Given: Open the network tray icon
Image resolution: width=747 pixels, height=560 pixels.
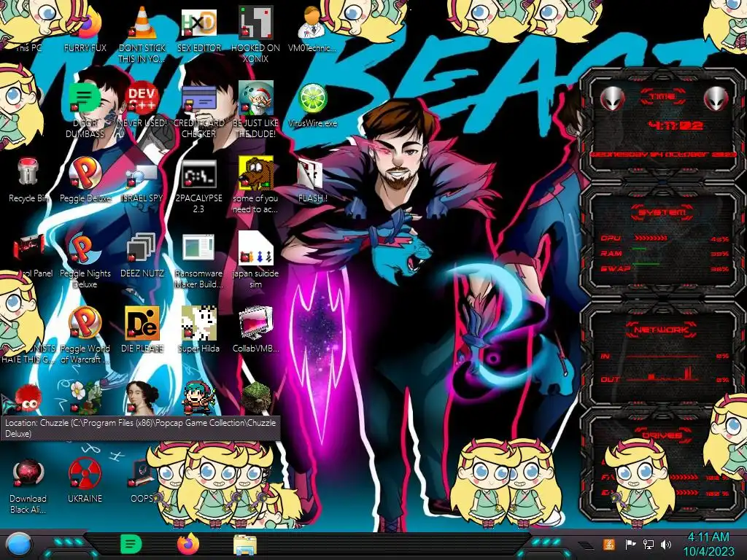Looking at the screenshot, I should point(649,544).
